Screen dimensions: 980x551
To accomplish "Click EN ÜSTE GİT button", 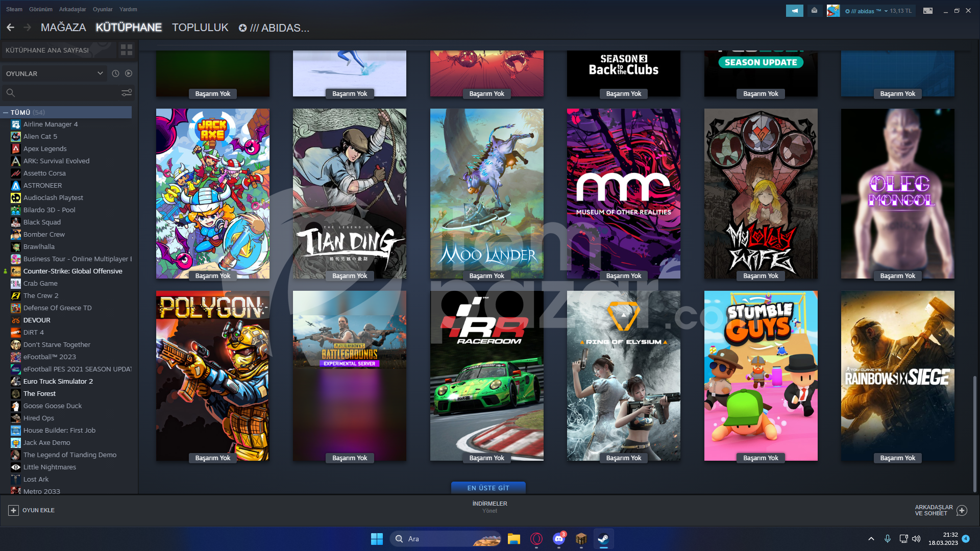I will (x=488, y=488).
